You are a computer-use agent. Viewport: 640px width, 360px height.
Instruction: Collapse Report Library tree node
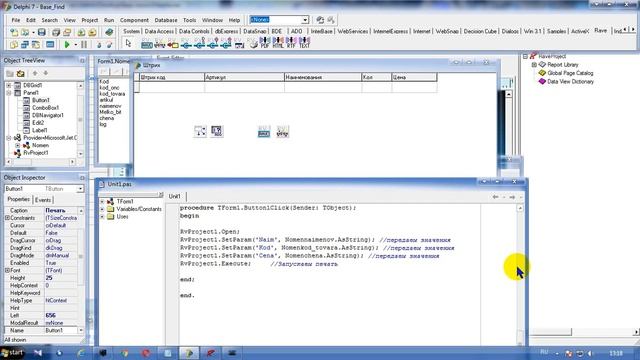tap(534, 65)
